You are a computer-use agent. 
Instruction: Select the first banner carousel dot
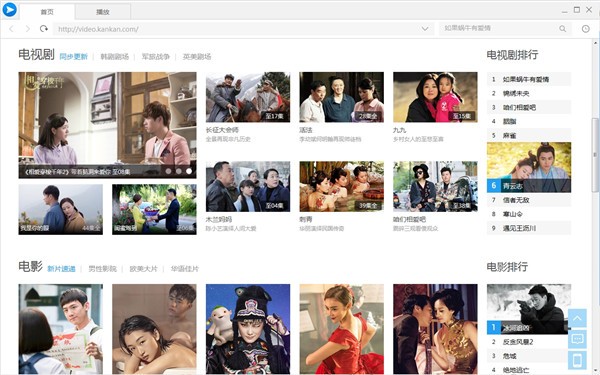pos(168,171)
